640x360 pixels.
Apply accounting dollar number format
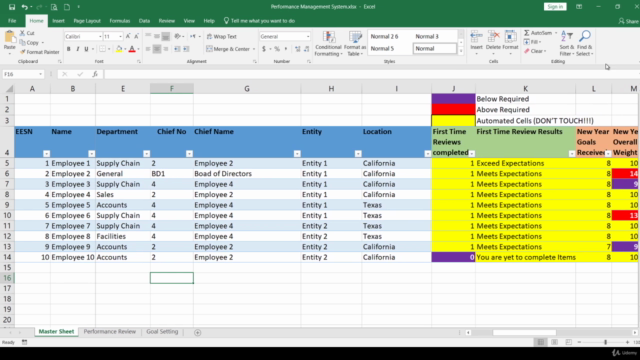coord(264,49)
